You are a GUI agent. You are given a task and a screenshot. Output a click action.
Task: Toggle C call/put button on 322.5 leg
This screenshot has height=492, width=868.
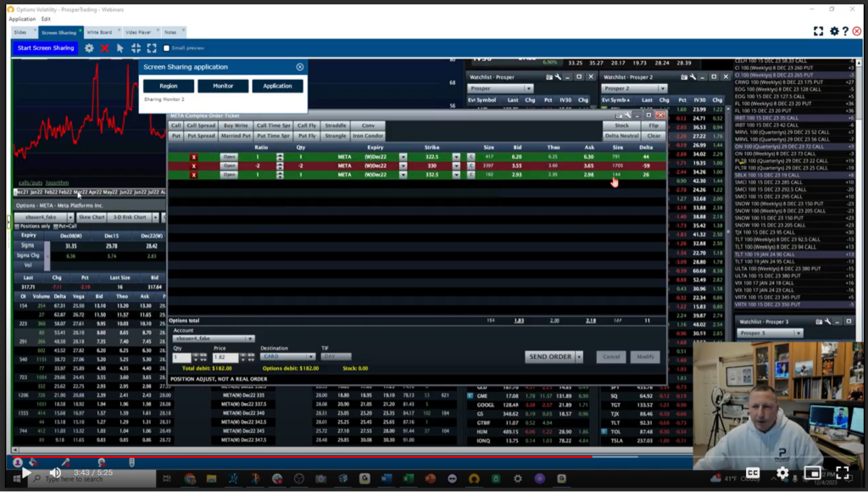click(x=471, y=157)
